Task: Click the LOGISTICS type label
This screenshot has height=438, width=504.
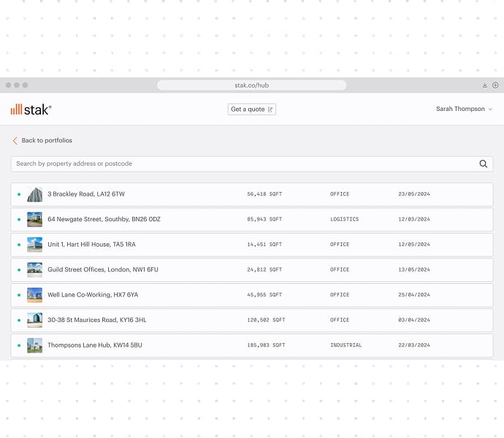Action: (x=345, y=219)
